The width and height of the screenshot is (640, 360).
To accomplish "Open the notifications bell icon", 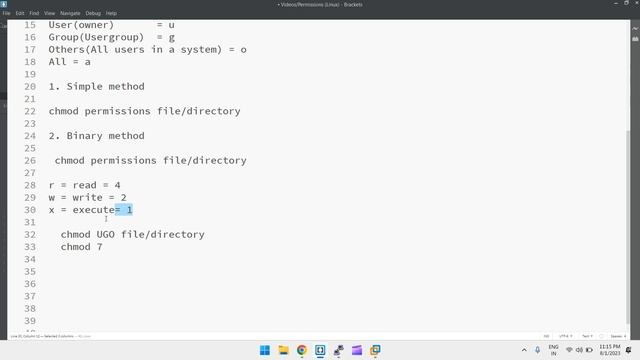I will pyautogui.click(x=629, y=350).
